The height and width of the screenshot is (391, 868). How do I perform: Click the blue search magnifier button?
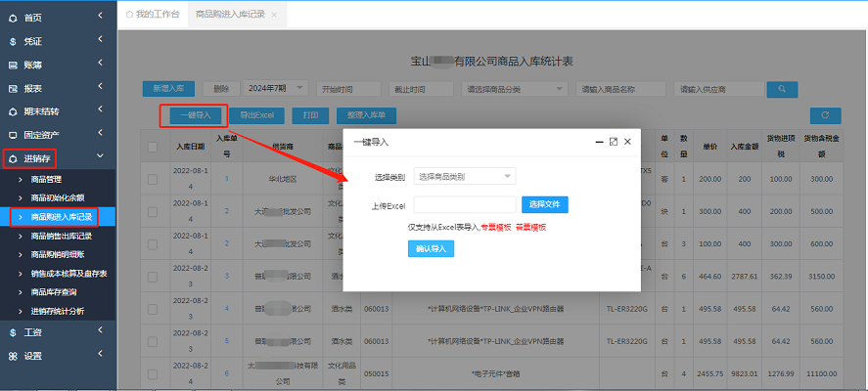782,89
